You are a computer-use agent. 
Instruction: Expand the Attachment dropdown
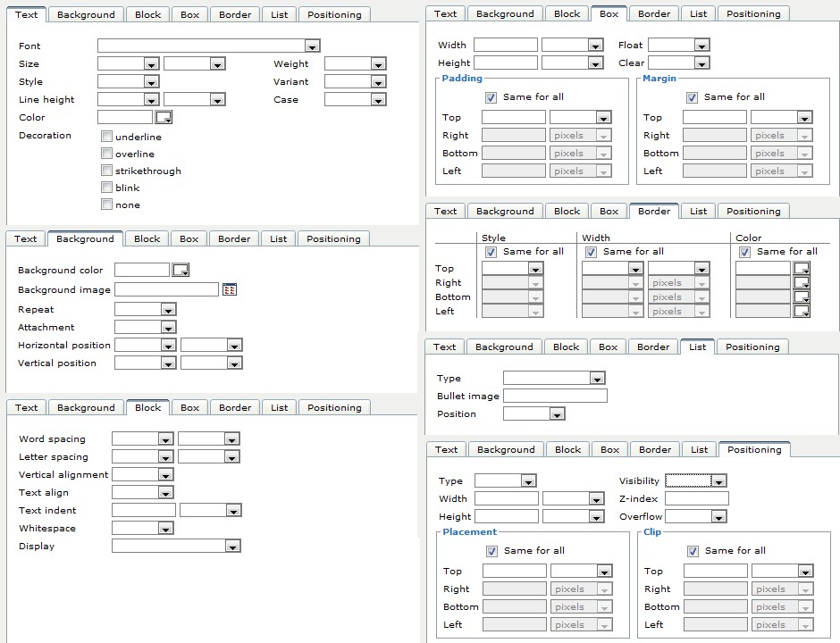tap(145, 327)
